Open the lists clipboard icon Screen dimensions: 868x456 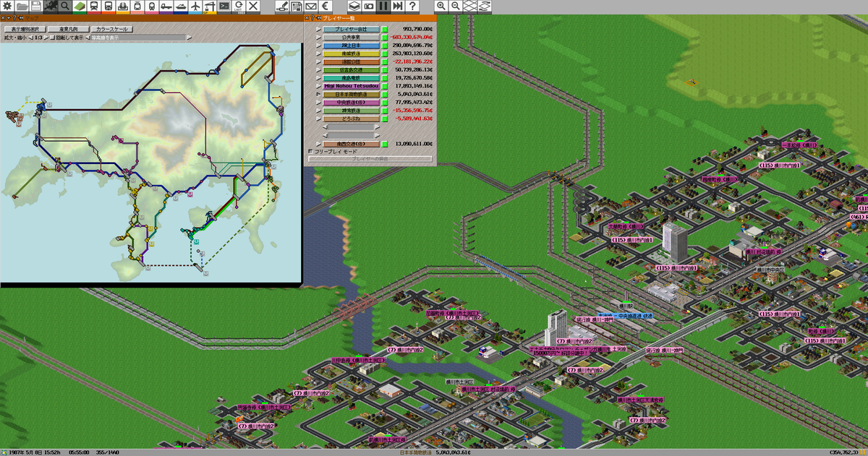(x=297, y=7)
